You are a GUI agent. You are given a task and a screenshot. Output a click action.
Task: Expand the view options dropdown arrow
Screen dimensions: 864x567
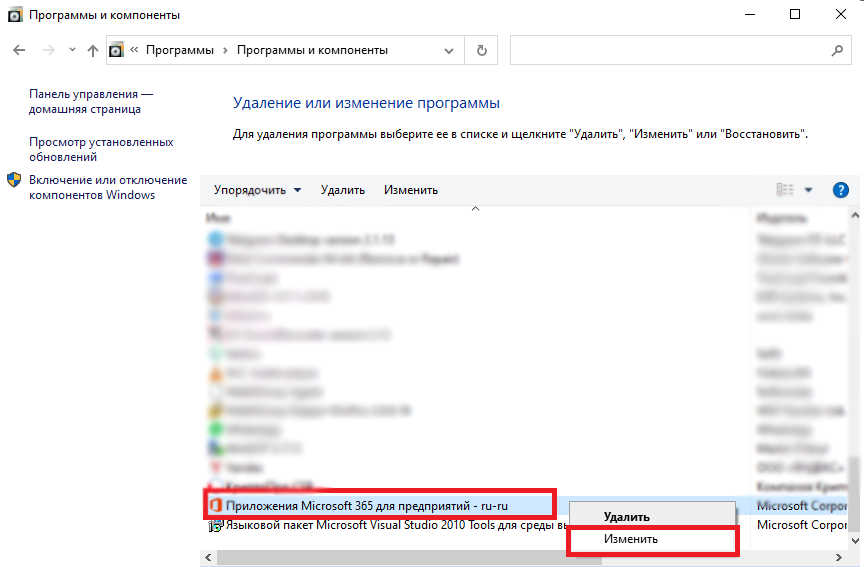(808, 190)
